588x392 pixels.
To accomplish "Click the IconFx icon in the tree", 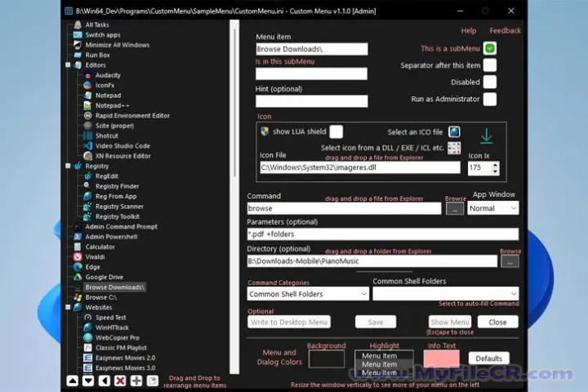I will click(87, 86).
